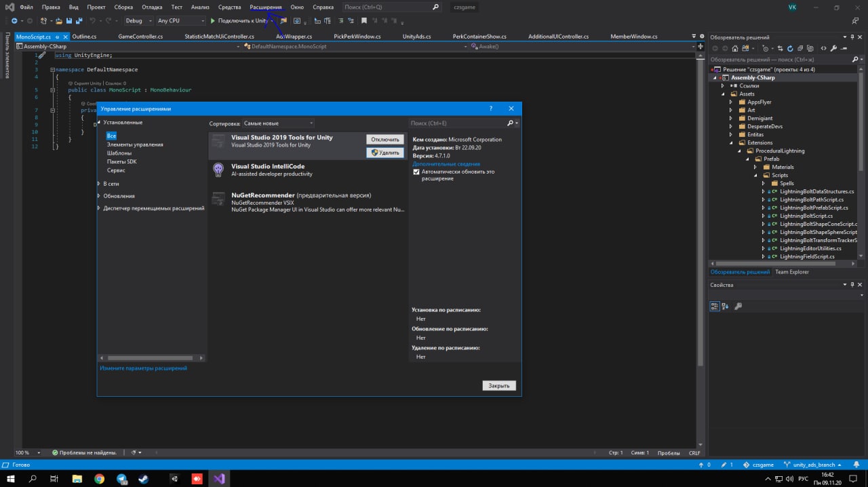868x487 pixels.
Task: Click the View Code icon in Solution Explorer
Action: click(x=823, y=49)
